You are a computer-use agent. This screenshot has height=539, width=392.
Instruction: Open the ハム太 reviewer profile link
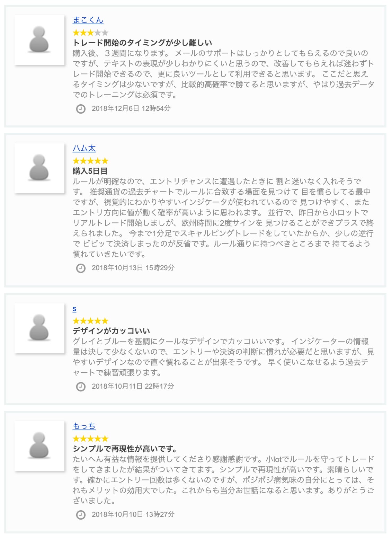(84, 148)
